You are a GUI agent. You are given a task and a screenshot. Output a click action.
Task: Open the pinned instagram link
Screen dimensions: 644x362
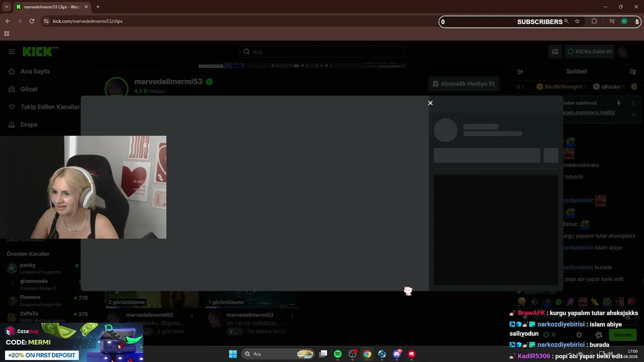coord(589,113)
